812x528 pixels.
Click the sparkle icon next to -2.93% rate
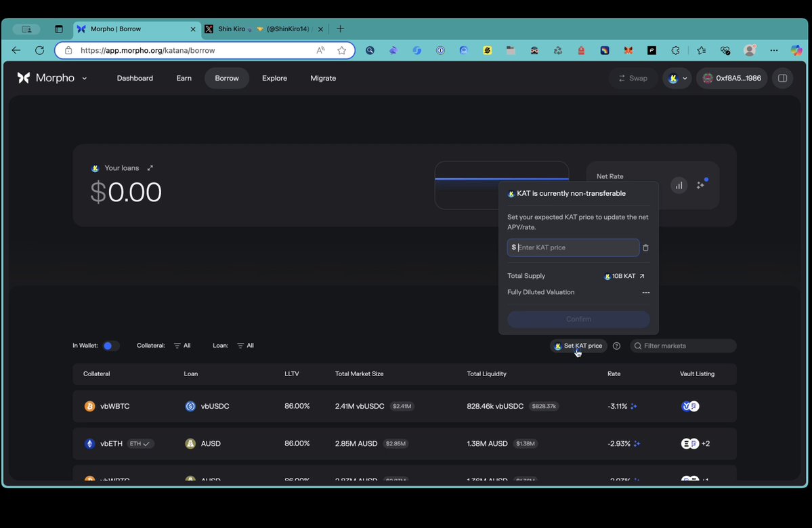637,443
